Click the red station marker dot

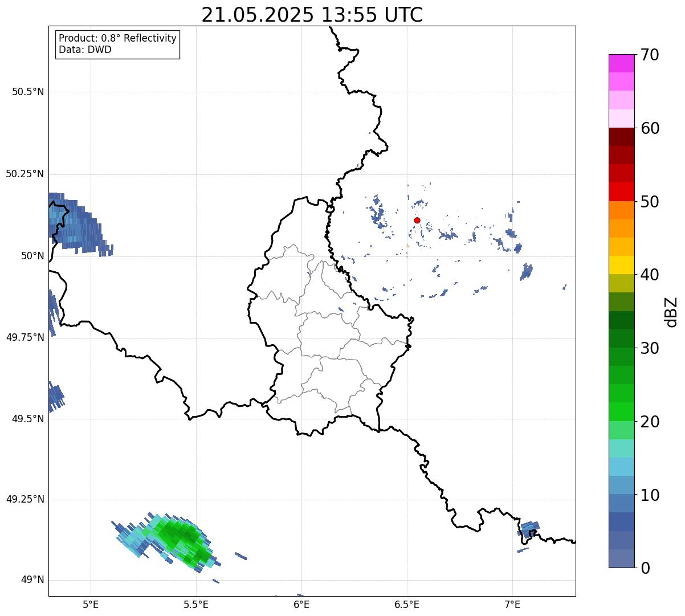coord(417,220)
